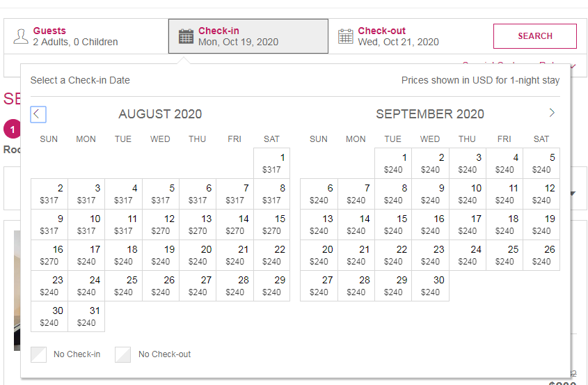The image size is (588, 385).
Task: Choose September 16 on the calendar
Action: 430,224
